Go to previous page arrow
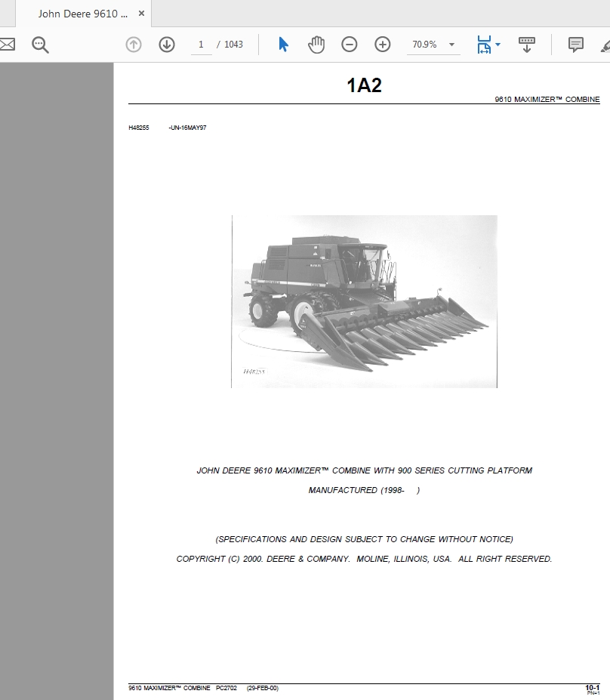The image size is (610, 700). pos(134,45)
